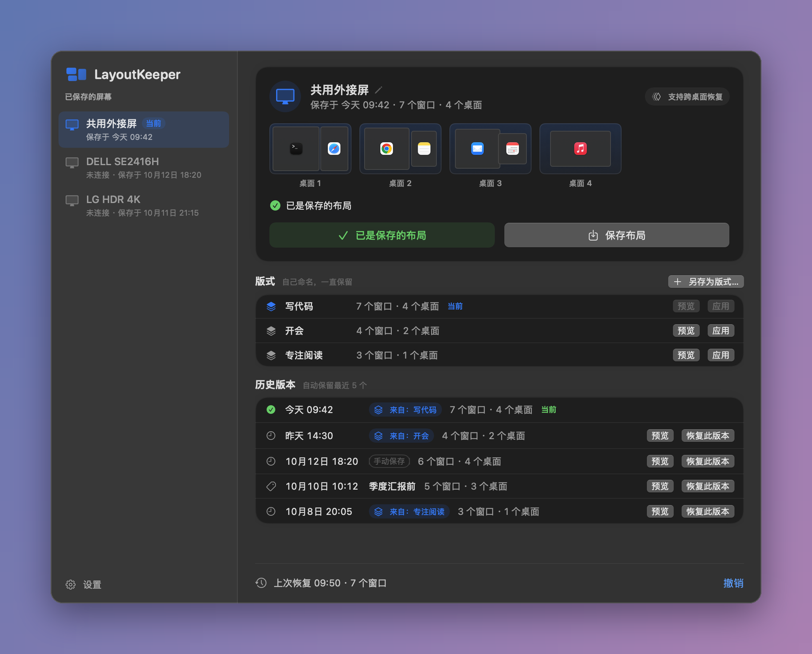Undo the last restore with 撤销
This screenshot has height=654, width=812.
733,583
